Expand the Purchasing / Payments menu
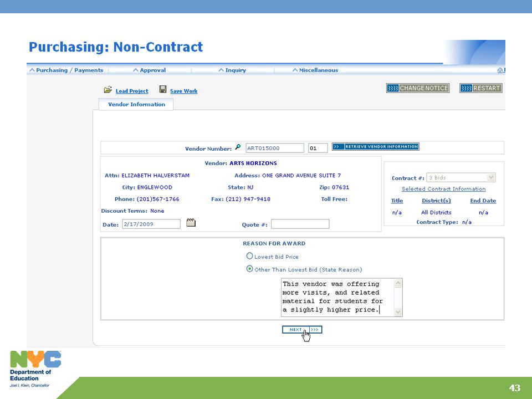Image resolution: width=532 pixels, height=399 pixels. 66,70
